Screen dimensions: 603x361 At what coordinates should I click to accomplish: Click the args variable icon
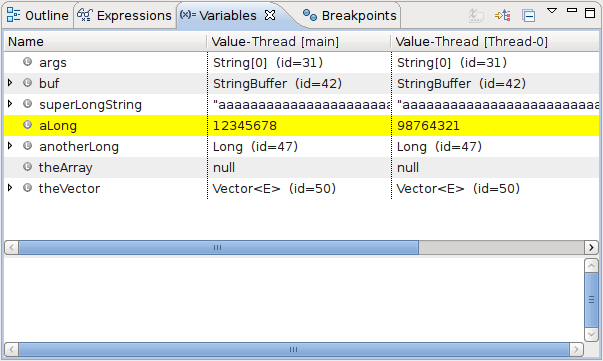[x=27, y=62]
